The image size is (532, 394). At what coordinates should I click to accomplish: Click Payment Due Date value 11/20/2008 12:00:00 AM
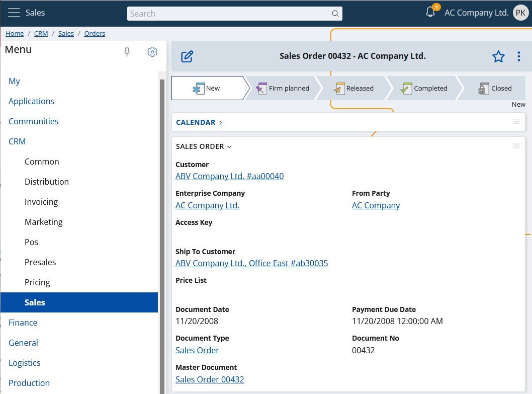[x=397, y=321]
